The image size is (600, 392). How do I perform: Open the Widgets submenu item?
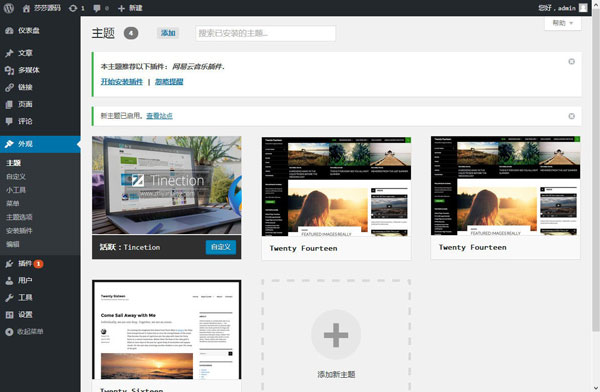pos(16,190)
